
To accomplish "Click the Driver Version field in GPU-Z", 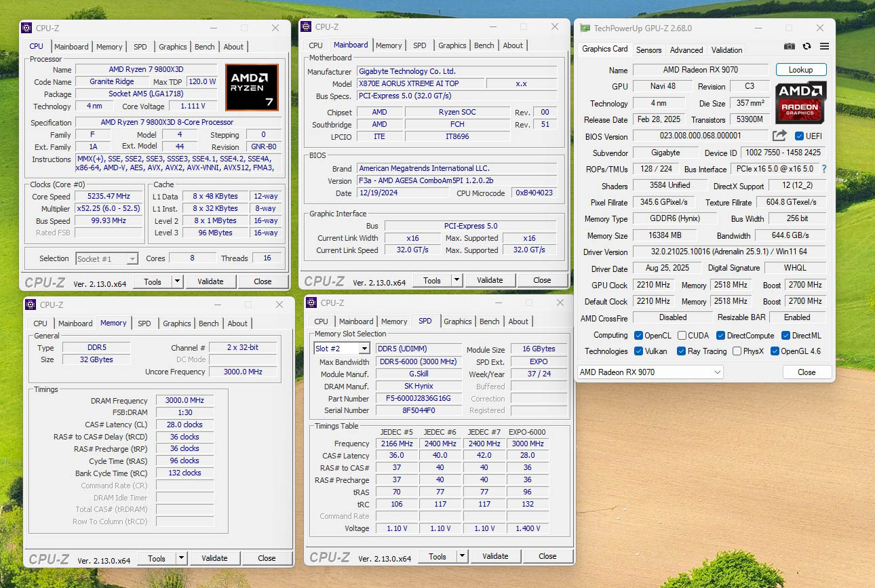I will coord(729,252).
